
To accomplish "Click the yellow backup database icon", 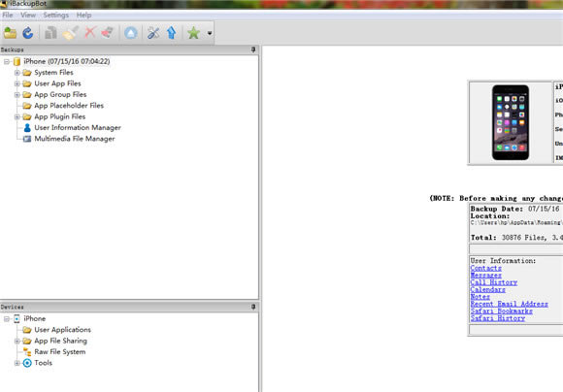I will click(x=17, y=61).
